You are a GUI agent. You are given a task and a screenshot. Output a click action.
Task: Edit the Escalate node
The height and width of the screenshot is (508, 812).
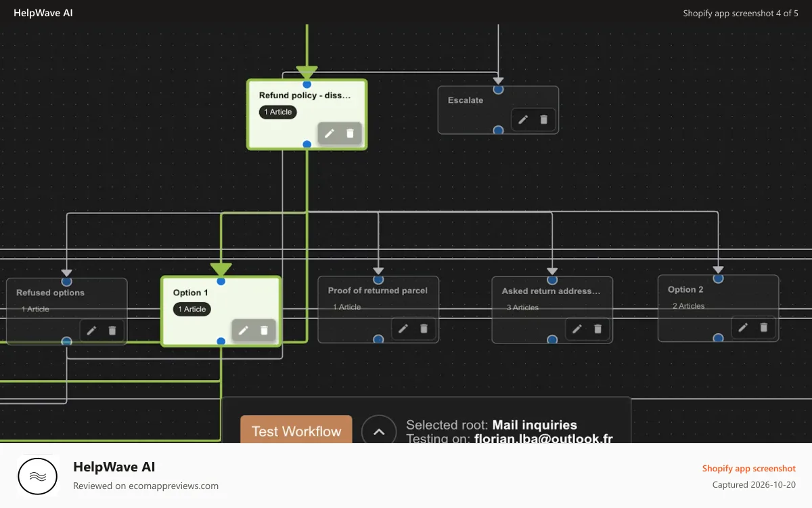(523, 119)
